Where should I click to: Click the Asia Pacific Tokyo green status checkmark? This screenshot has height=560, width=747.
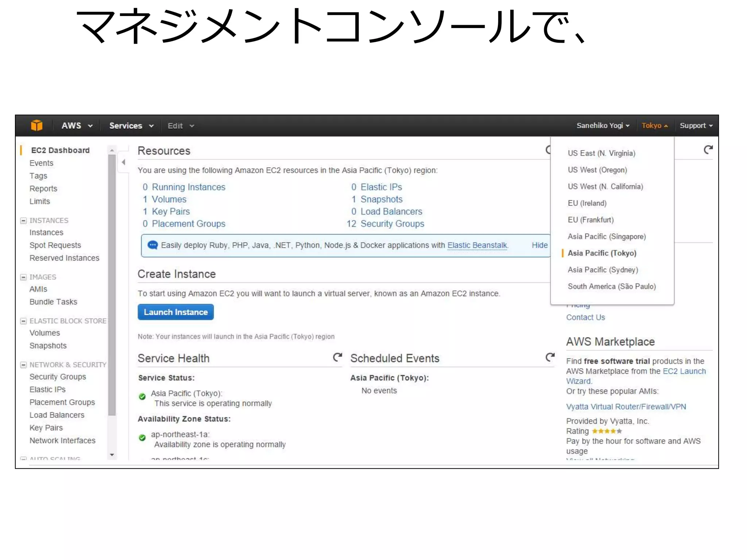[x=142, y=397]
